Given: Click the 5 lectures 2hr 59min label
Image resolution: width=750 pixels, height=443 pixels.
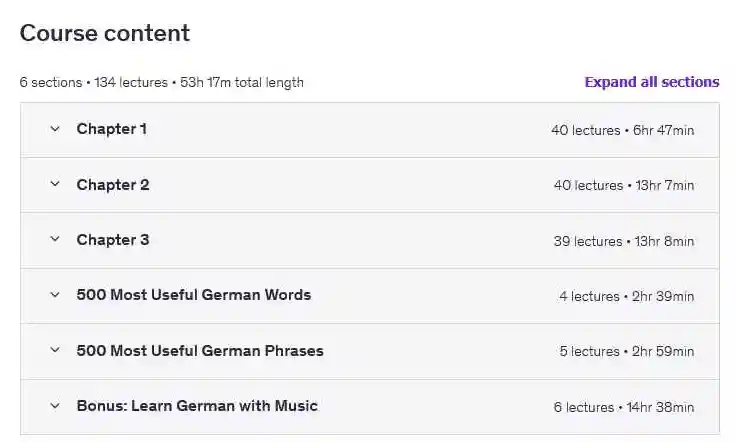Looking at the screenshot, I should pyautogui.click(x=626, y=352).
